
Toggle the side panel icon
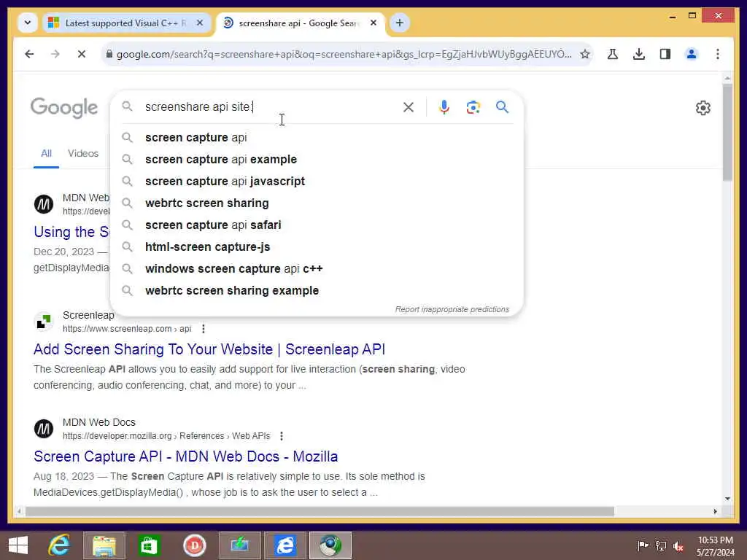tap(665, 54)
